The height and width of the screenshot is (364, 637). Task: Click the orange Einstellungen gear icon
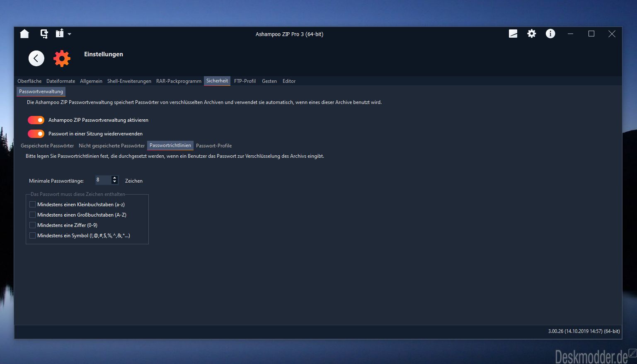tap(62, 58)
